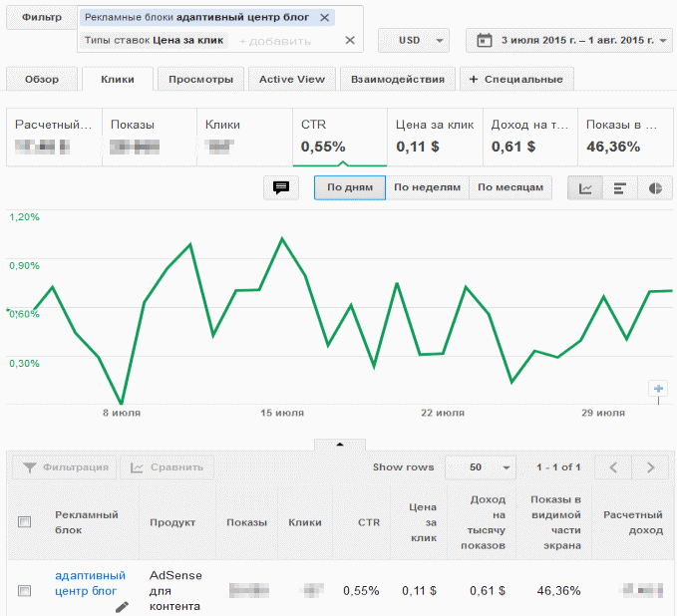
Task: Open the date range picker
Action: pyautogui.click(x=569, y=41)
